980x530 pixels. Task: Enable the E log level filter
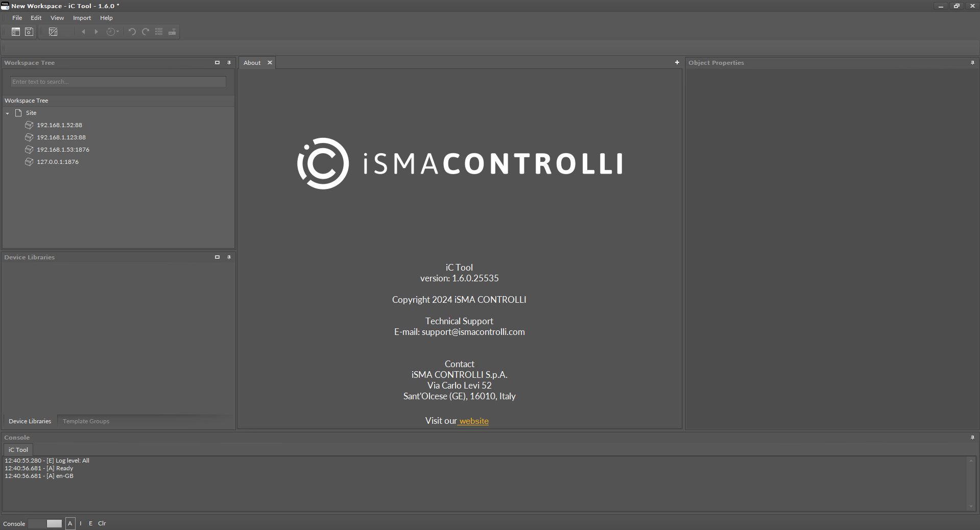[91, 523]
